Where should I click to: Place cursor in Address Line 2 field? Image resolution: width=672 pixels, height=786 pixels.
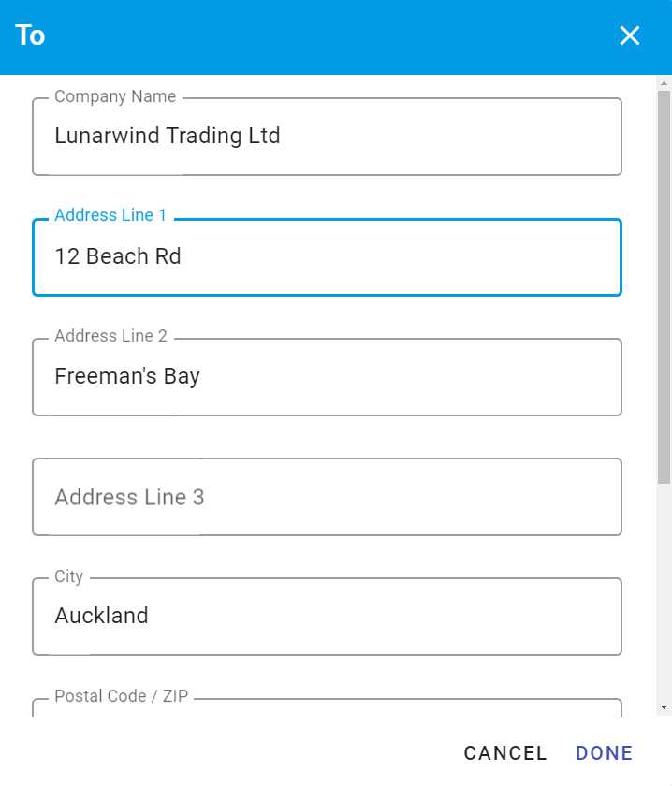pos(327,377)
